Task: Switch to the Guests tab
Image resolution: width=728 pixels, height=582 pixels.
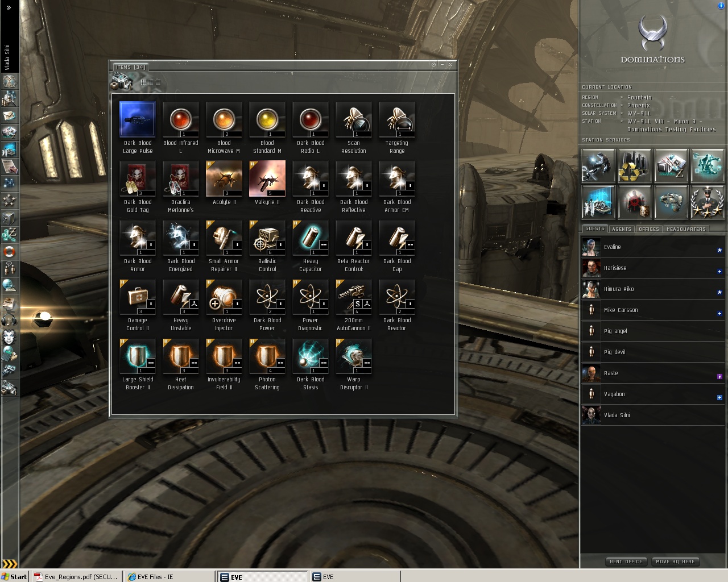Action: [x=595, y=229]
